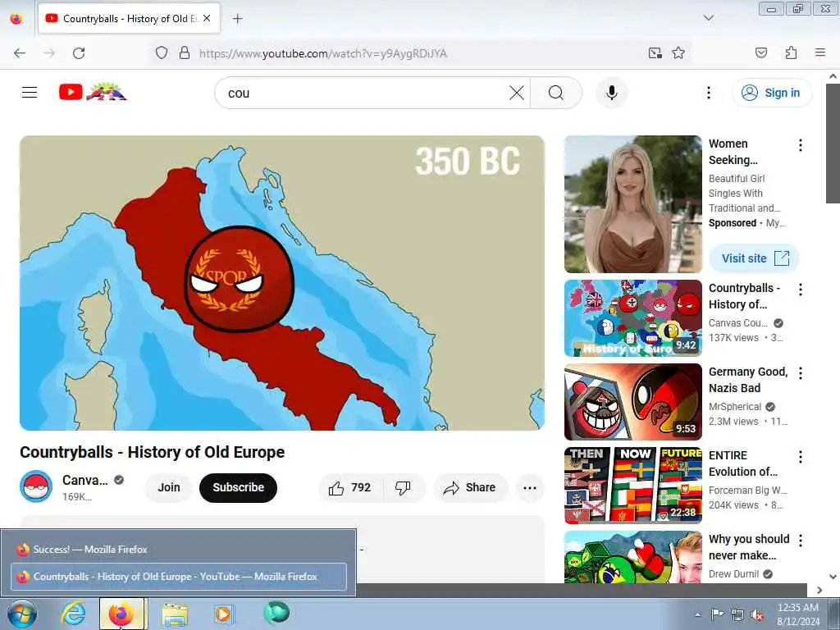Screen dimensions: 840x630
Task: Click the Sign in button
Action: tap(771, 93)
